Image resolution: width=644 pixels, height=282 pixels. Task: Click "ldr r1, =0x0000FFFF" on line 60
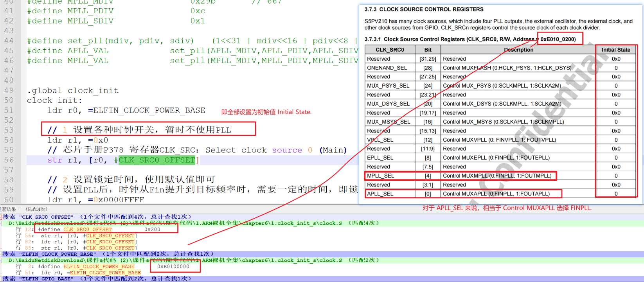[x=96, y=199]
